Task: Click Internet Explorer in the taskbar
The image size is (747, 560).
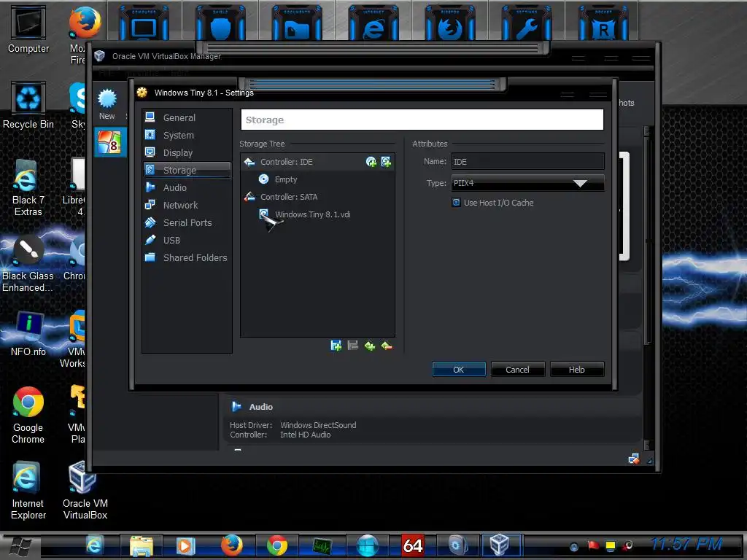Action: tap(94, 545)
